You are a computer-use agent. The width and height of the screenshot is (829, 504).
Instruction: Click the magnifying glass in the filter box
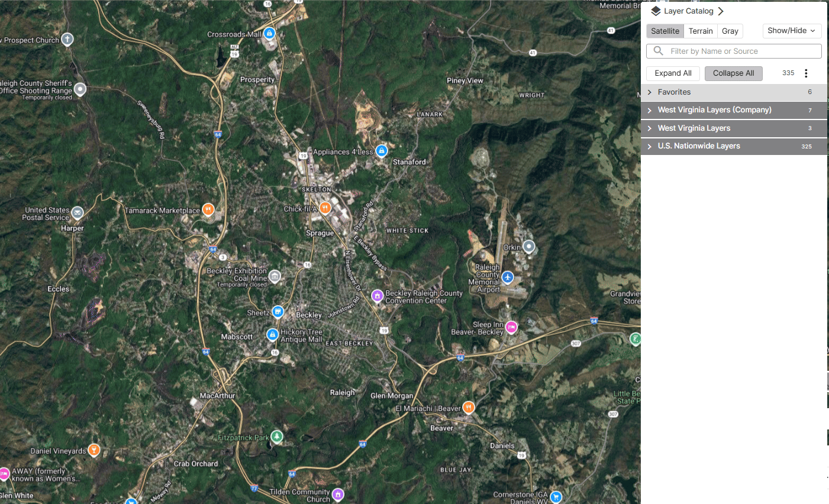pos(657,51)
